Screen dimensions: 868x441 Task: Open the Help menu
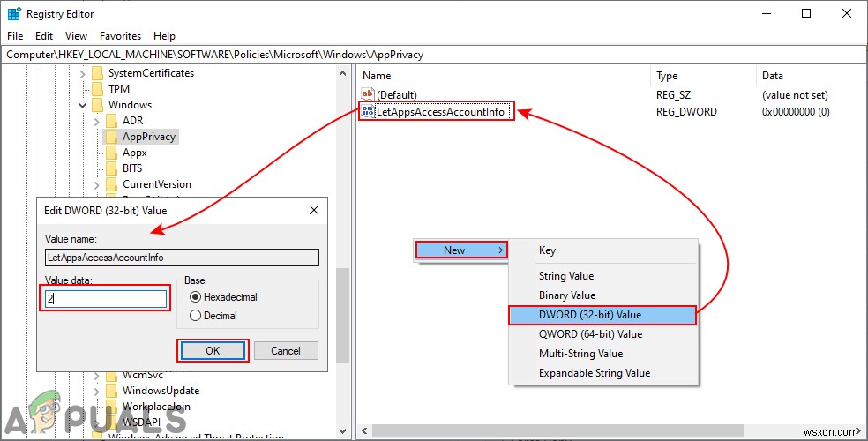pos(164,36)
